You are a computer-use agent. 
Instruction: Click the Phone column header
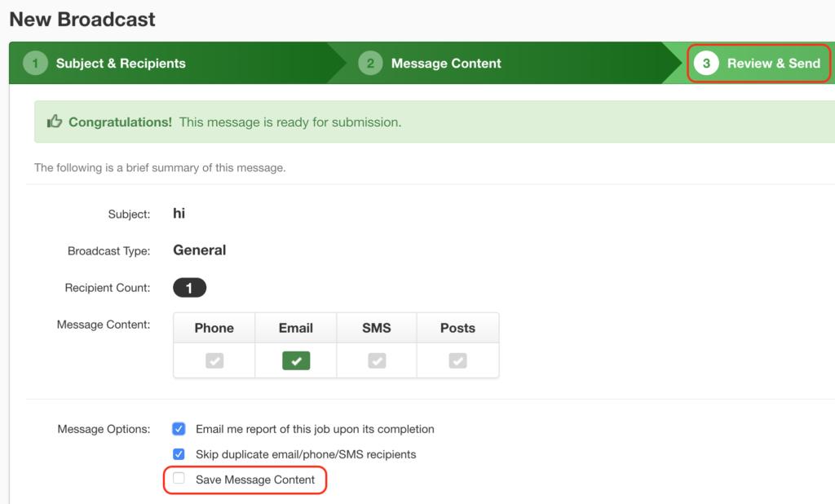[214, 328]
